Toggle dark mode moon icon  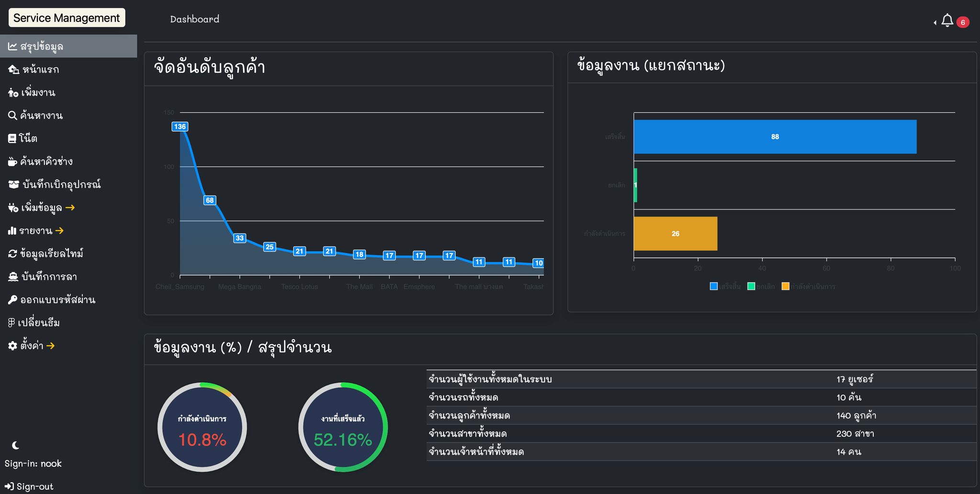(15, 445)
